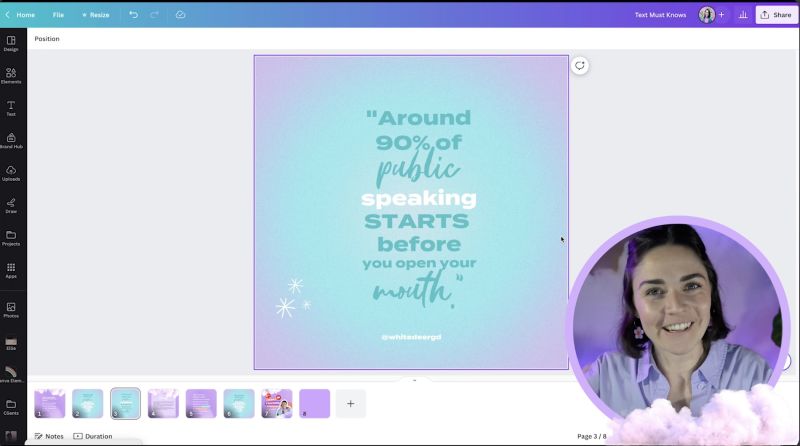Viewport: 800px width, 446px height.
Task: Click the Text Must Knows design title
Action: coord(660,15)
